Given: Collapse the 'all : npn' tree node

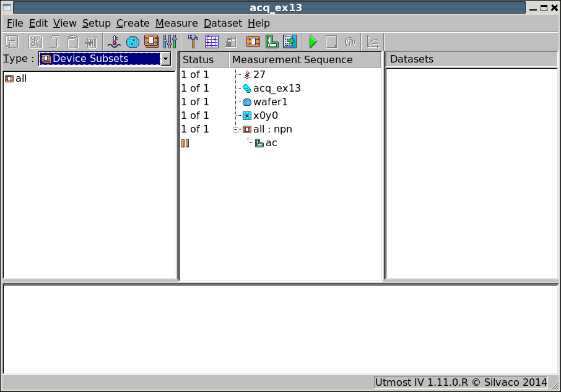Looking at the screenshot, I should pyautogui.click(x=235, y=129).
